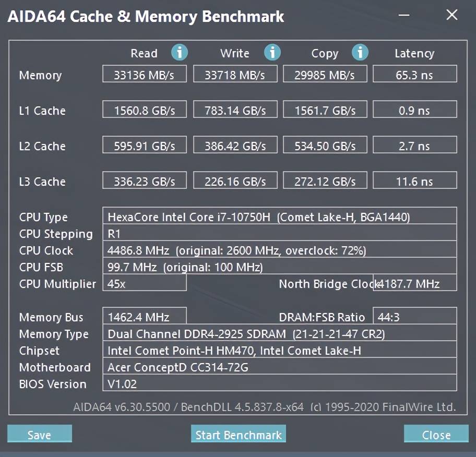476x457 pixels.
Task: Click the L3 Cache Write value
Action: tap(235, 181)
